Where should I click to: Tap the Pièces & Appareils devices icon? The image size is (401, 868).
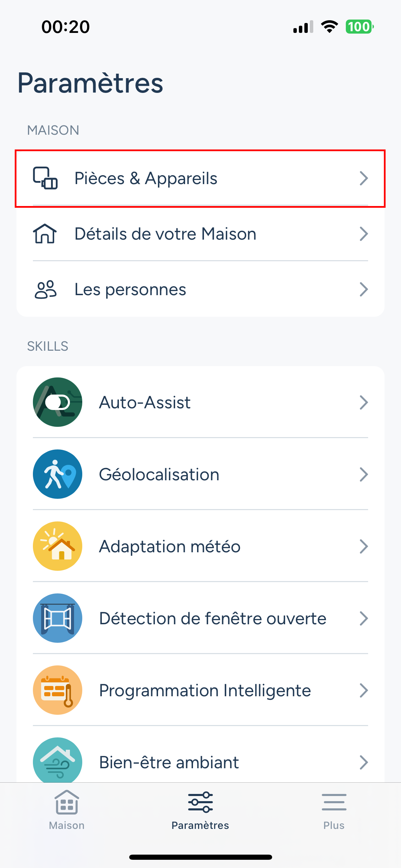click(x=45, y=178)
